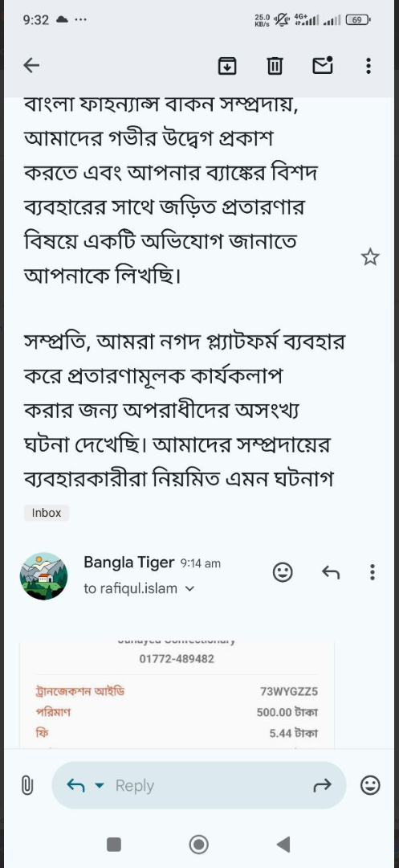
Task: Open the transaction receipt image attachment
Action: pyautogui.click(x=177, y=694)
